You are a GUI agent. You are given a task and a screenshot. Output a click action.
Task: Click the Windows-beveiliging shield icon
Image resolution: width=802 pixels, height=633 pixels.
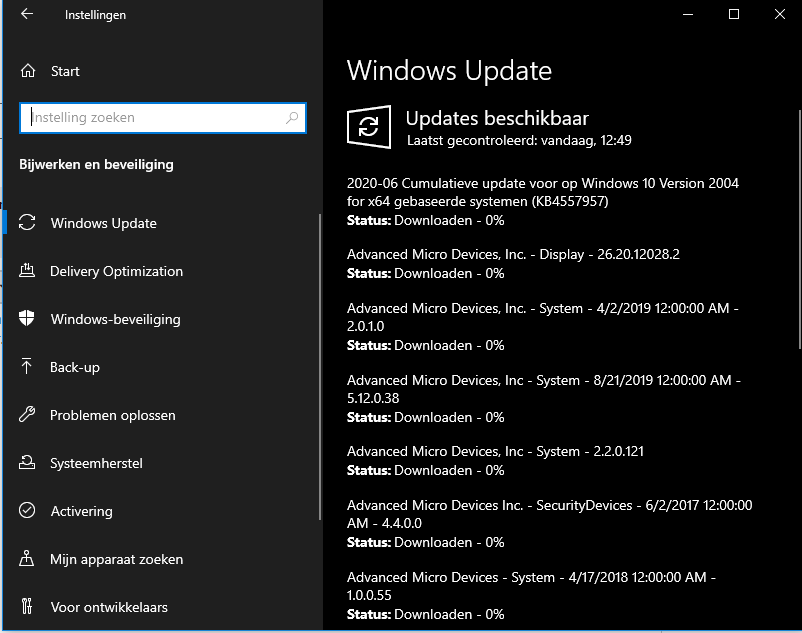[x=27, y=319]
